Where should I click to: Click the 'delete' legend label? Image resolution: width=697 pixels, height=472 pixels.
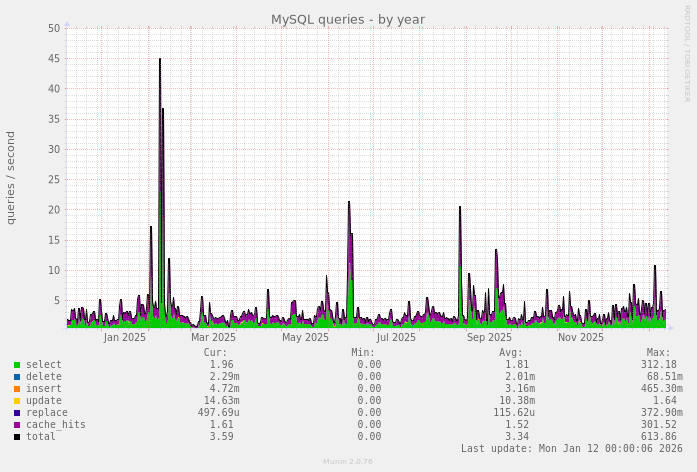(44, 376)
